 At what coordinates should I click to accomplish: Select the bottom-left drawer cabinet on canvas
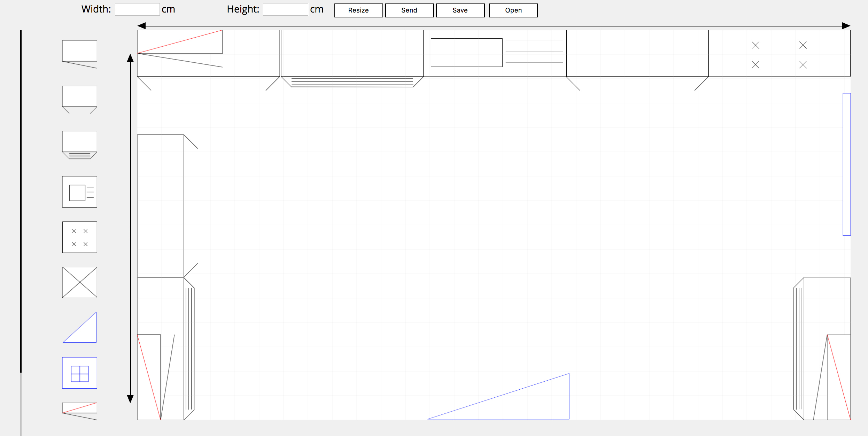pyautogui.click(x=166, y=349)
